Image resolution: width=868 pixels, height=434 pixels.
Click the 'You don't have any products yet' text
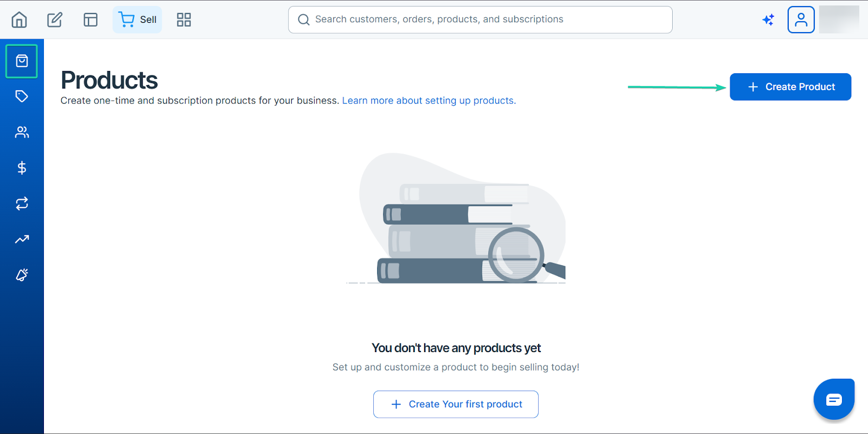456,348
